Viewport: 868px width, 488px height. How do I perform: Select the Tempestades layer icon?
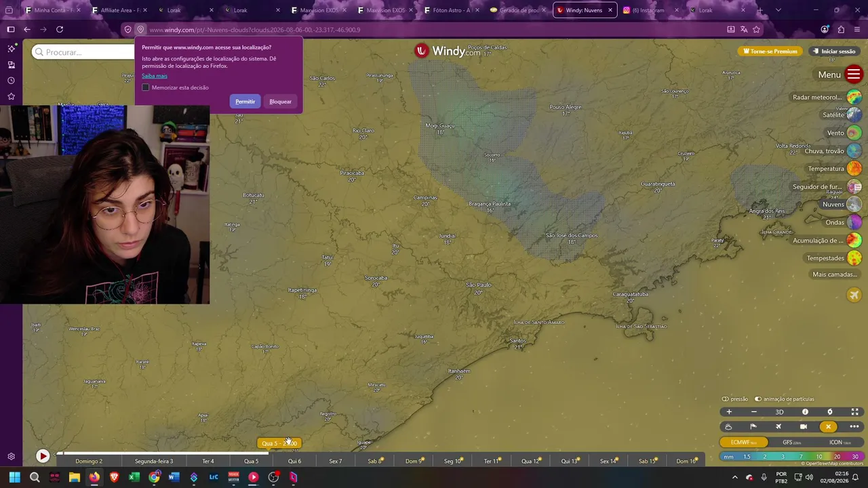(x=854, y=258)
